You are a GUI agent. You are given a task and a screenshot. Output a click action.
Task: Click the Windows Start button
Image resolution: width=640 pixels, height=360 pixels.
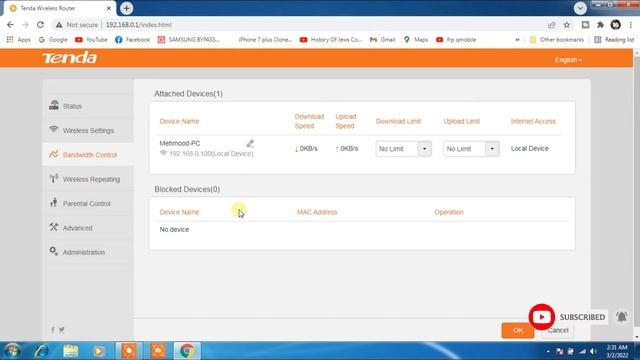tap(13, 351)
